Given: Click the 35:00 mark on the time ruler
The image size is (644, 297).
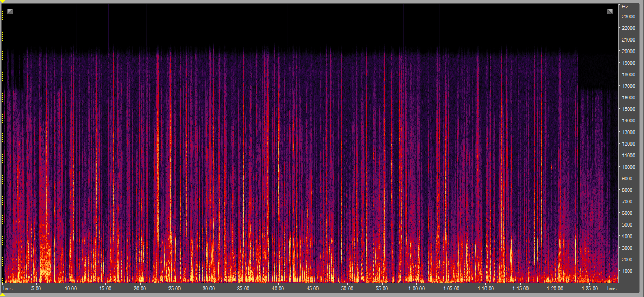Looking at the screenshot, I should pyautogui.click(x=244, y=289).
